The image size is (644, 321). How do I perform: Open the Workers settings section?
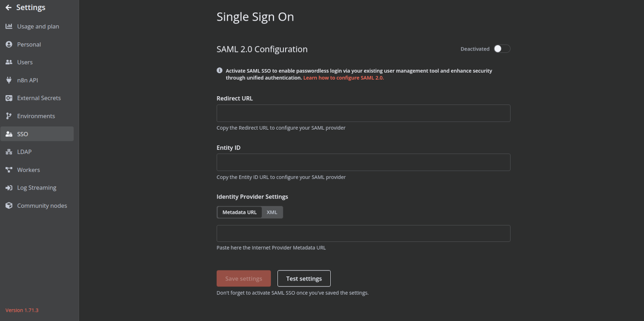click(x=28, y=169)
